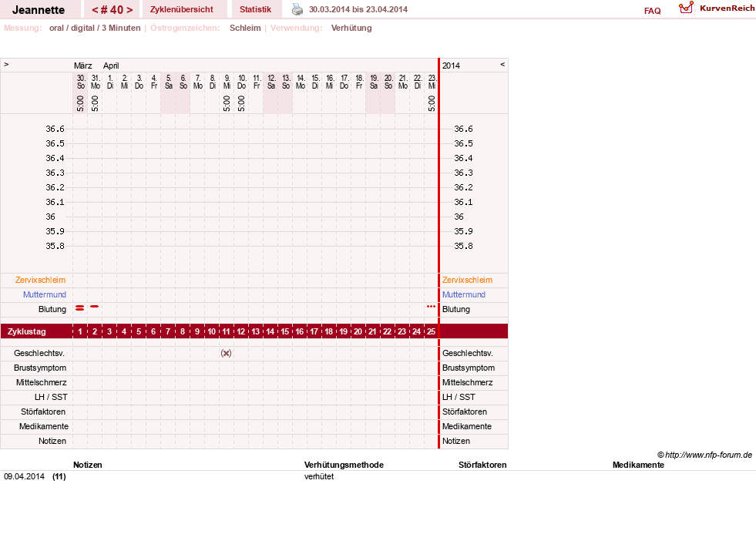Click the left 'Geschlechtsv.' row label

pos(39,354)
